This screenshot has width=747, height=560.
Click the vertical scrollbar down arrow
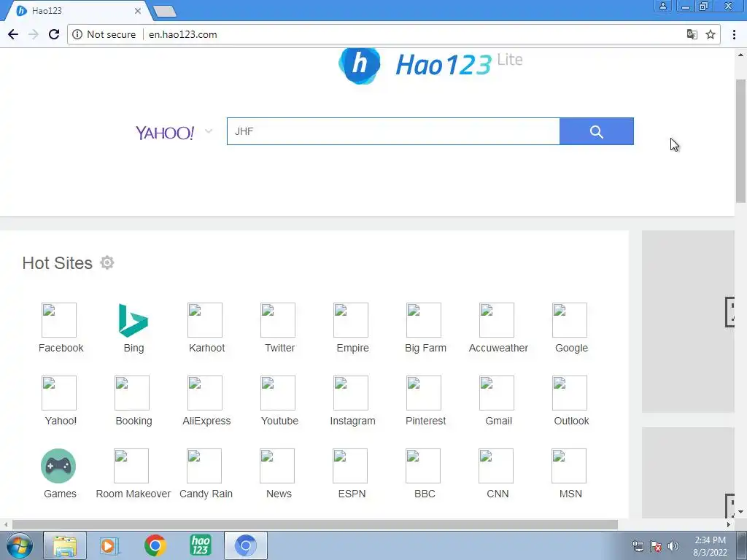click(741, 513)
